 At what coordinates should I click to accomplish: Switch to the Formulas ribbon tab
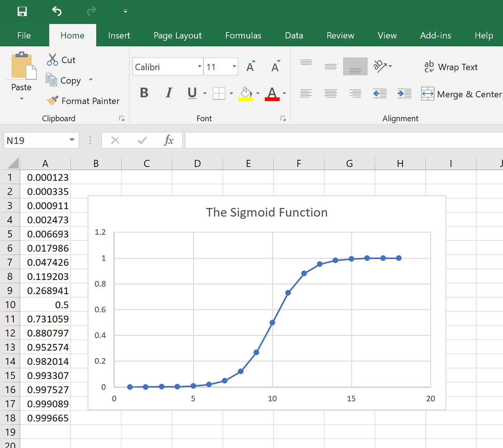[x=243, y=35]
